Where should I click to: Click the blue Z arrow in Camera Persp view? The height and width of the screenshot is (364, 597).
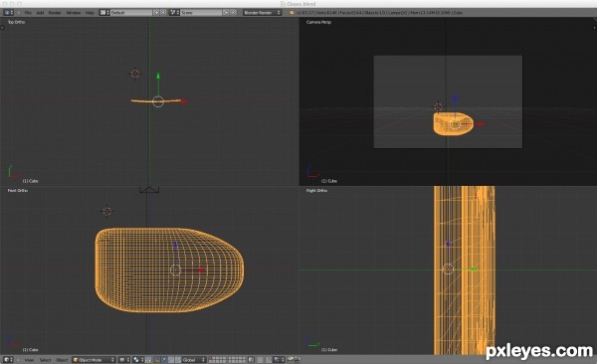tap(455, 99)
